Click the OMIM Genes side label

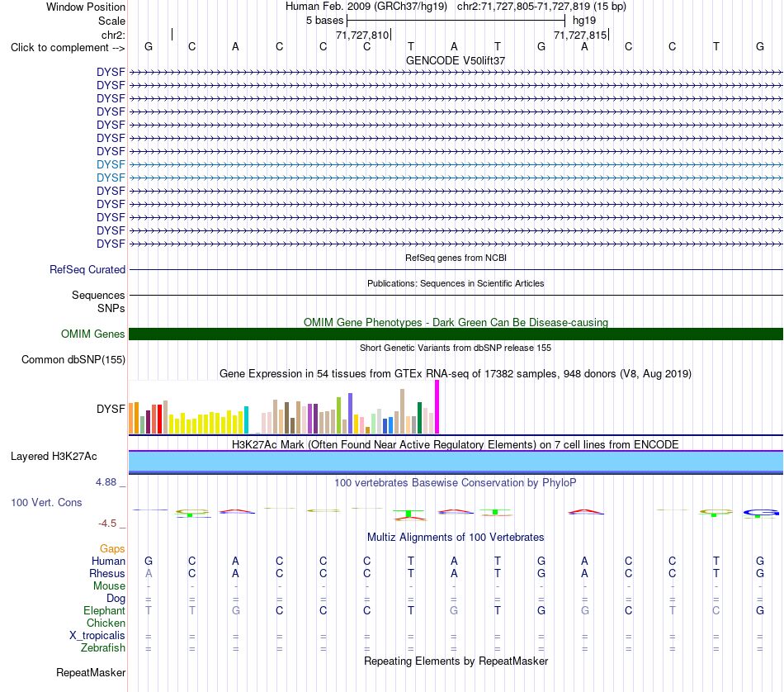92,334
